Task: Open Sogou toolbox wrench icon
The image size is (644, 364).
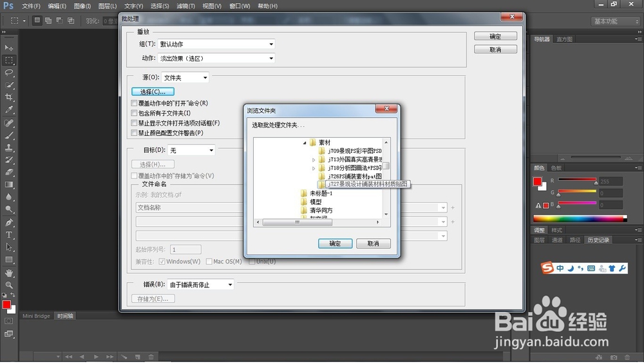Action: (622, 268)
